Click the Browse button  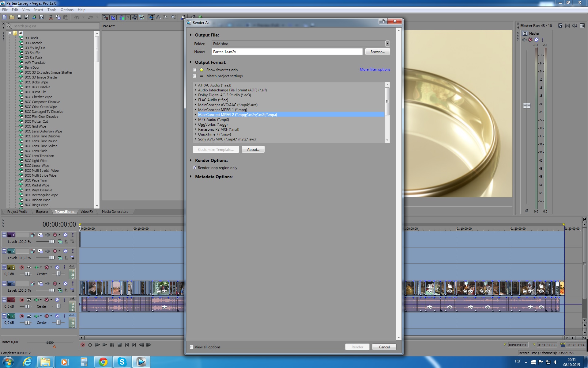click(x=377, y=52)
